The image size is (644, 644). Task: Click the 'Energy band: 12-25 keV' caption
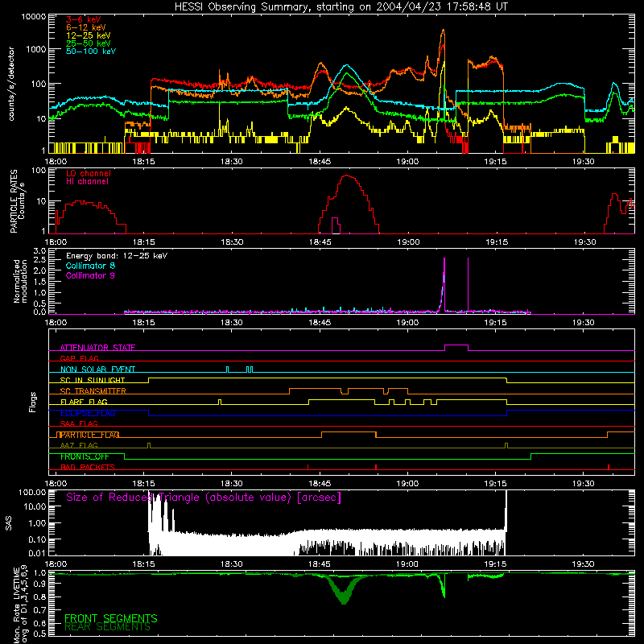[116, 256]
